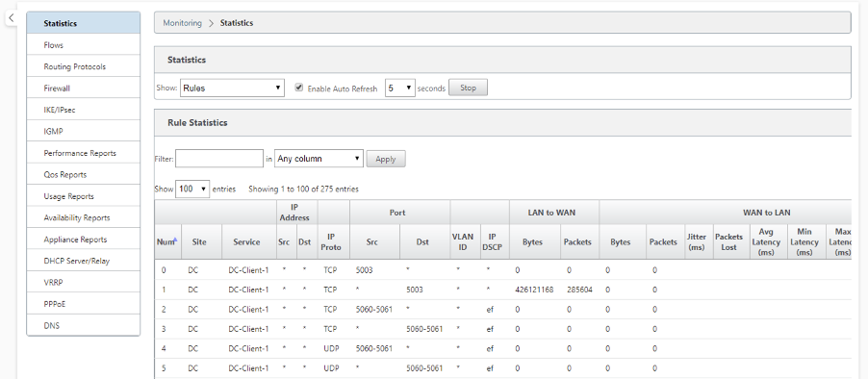Collapse the sidebar with the back arrow

coord(12,17)
